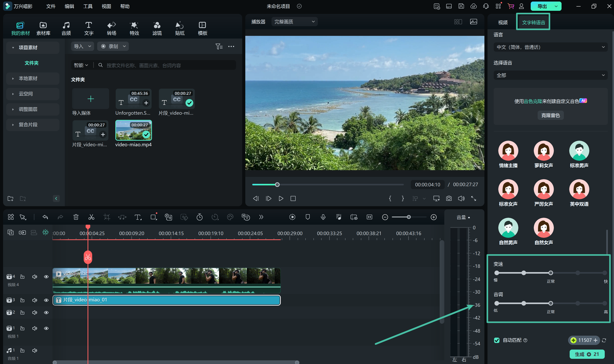Add a marker with the shield icon
The width and height of the screenshot is (614, 364).
pos(308,217)
